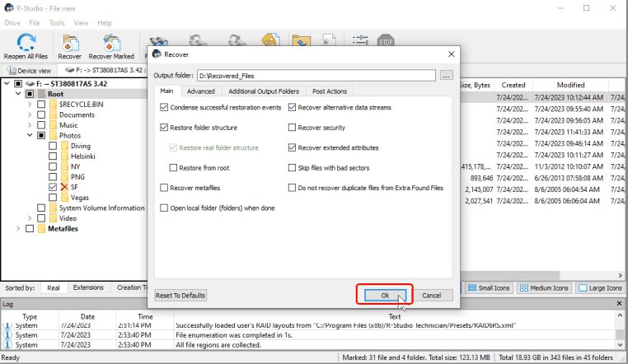Click the smiley file mask toolbar icon
Viewport: 628px width, 364px height.
271,40
